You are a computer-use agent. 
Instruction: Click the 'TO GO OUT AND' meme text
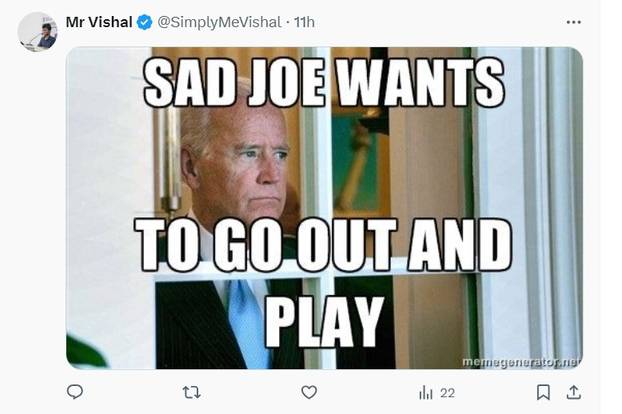pyautogui.click(x=323, y=244)
